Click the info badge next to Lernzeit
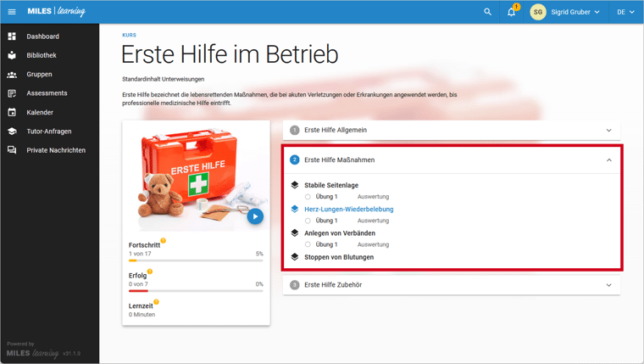The image size is (644, 364). pos(157,302)
